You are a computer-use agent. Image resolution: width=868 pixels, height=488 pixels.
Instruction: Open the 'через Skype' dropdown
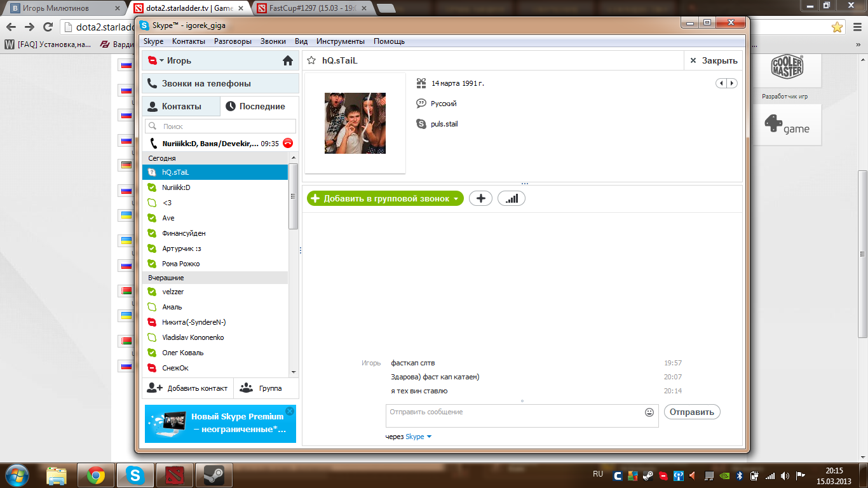(418, 437)
